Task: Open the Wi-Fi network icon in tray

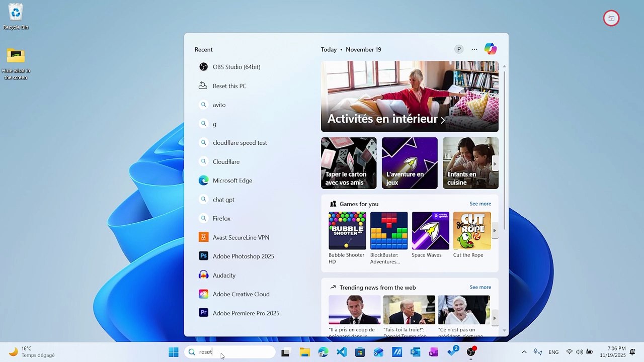Action: 570,352
